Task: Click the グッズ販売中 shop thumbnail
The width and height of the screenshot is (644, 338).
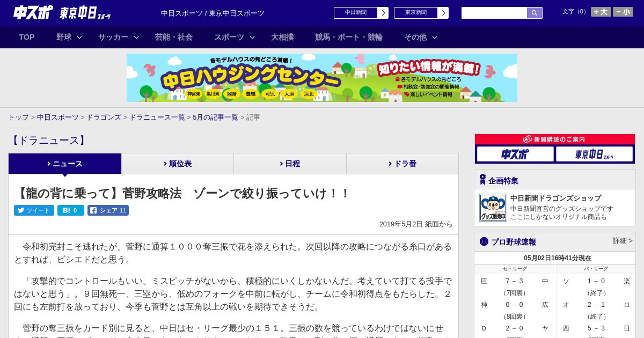Action: pos(493,208)
